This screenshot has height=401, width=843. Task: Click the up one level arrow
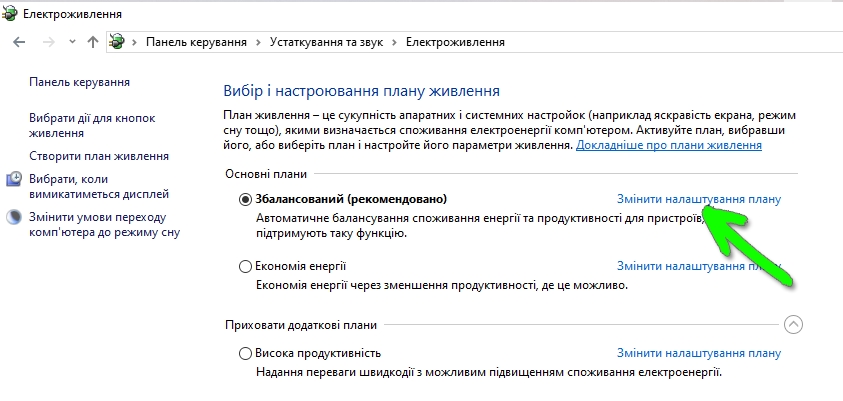point(93,42)
